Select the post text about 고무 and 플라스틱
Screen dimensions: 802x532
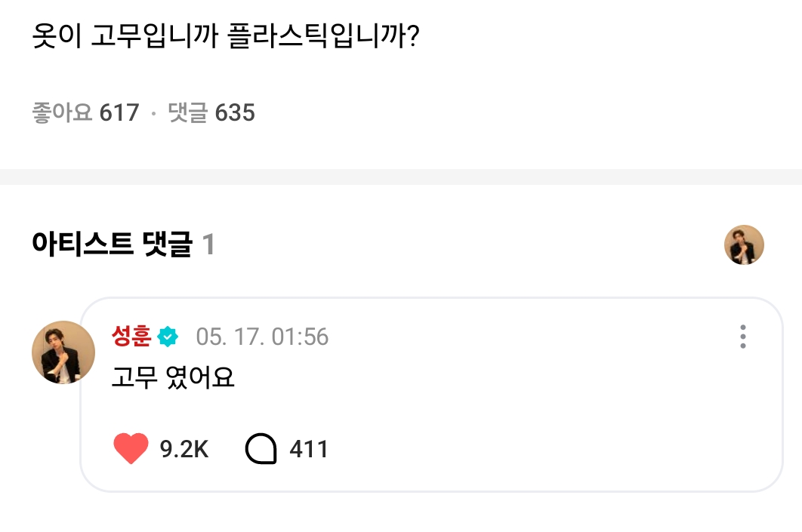225,37
